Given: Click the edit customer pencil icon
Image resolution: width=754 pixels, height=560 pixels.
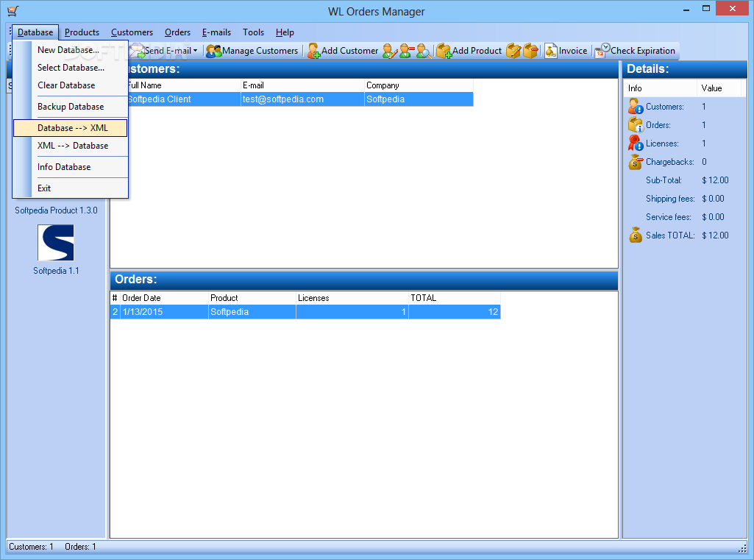Looking at the screenshot, I should [x=389, y=51].
